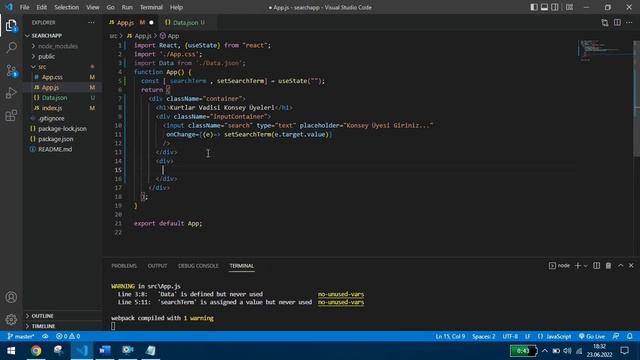Show the Debug Console panel tab
Screen dimensions: 640x360
tap(198, 266)
